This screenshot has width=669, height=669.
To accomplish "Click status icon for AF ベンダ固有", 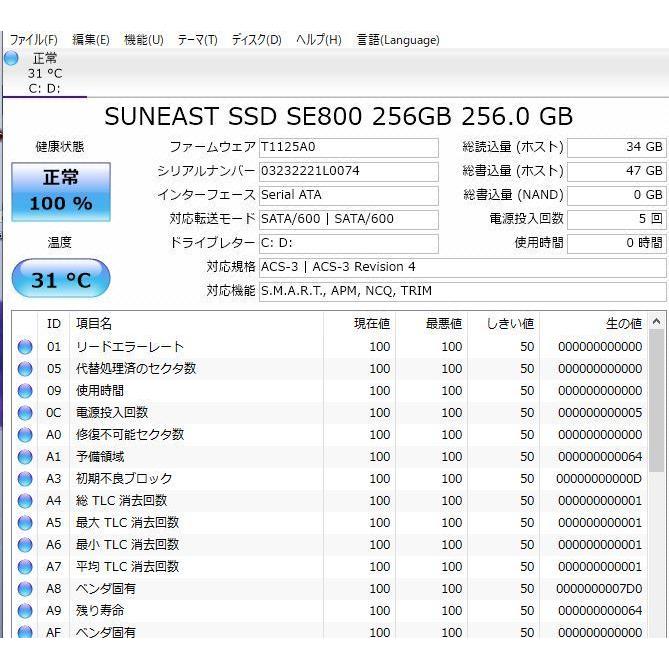I will pos(25,632).
